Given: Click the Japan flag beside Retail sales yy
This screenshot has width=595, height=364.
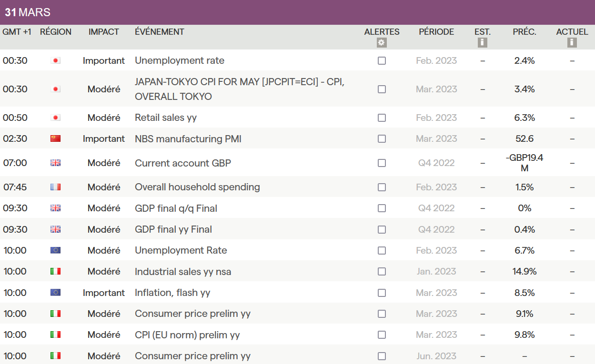Looking at the screenshot, I should 56,118.
